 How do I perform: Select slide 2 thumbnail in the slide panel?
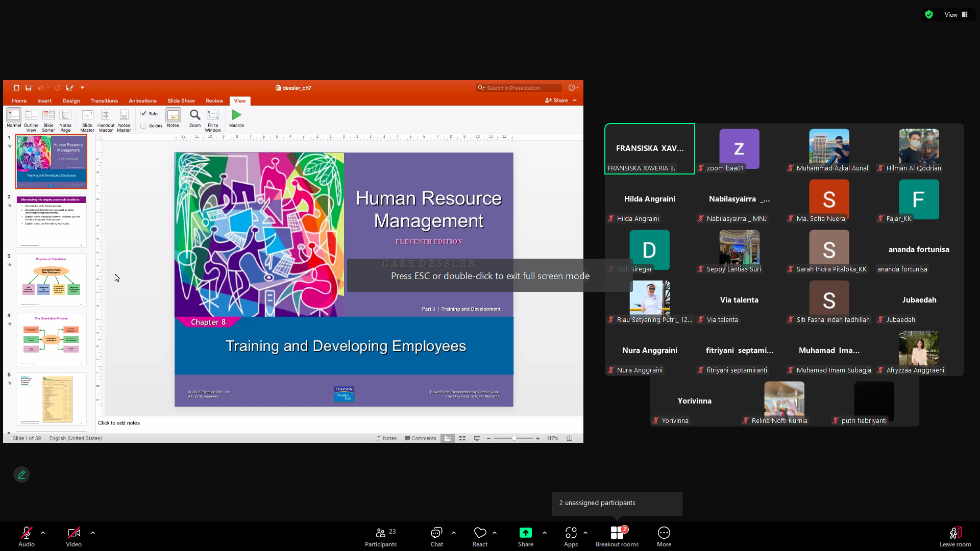click(51, 221)
